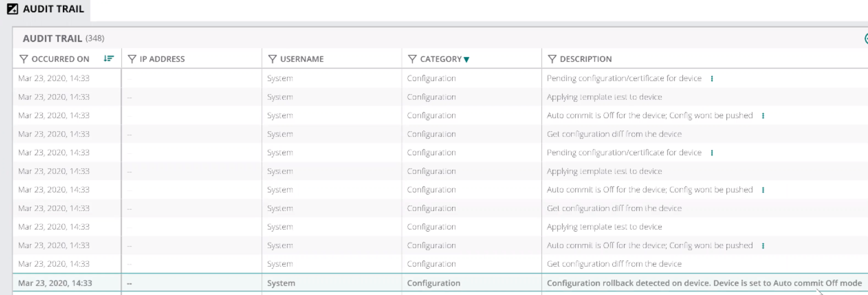Open the CATEGORY sort dropdown arrow
Screen dimensions: 868x295
[467, 60]
